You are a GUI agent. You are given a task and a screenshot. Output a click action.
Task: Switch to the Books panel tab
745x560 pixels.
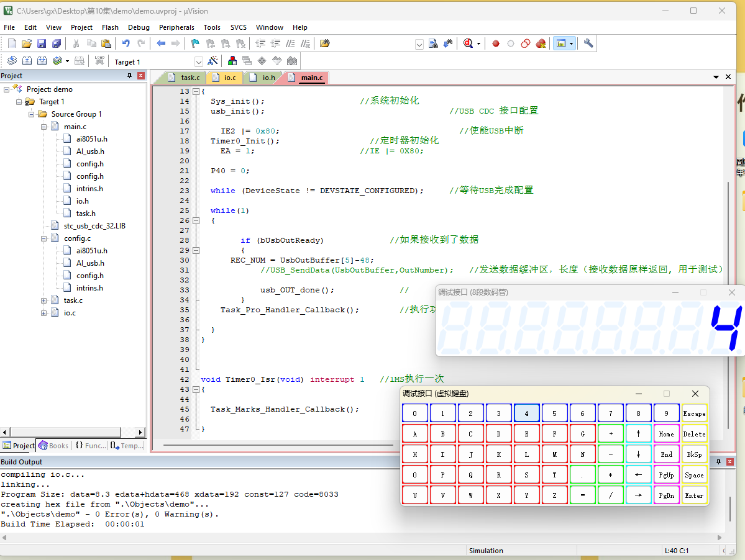53,446
